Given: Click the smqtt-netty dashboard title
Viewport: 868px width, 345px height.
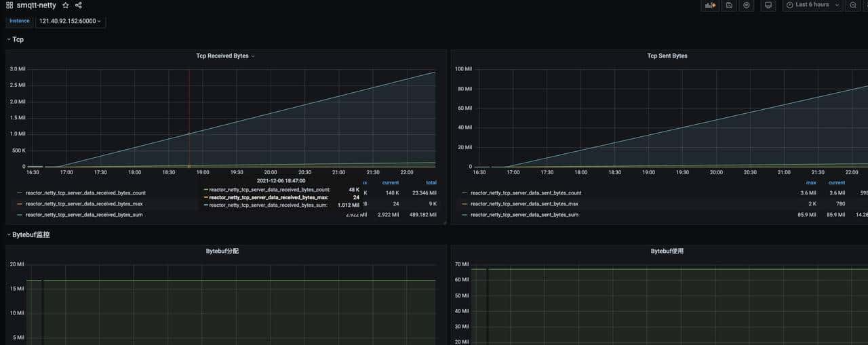Looking at the screenshot, I should coord(37,5).
